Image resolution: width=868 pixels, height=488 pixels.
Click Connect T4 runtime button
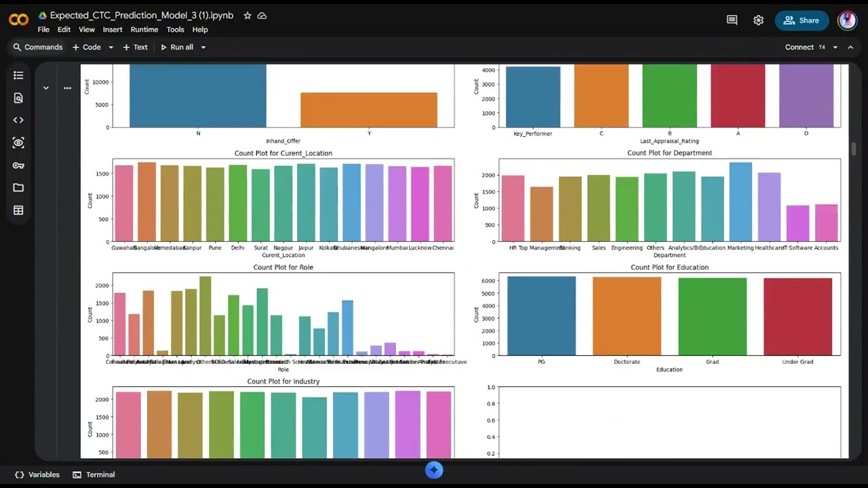click(805, 47)
